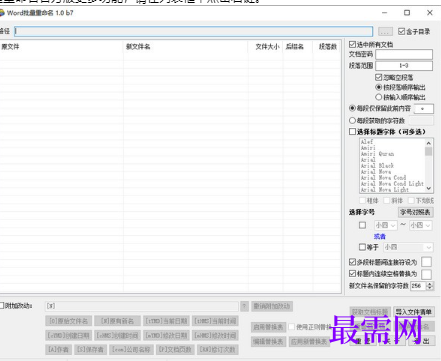
Task: Click the 启用替换表 button
Action: click(268, 327)
